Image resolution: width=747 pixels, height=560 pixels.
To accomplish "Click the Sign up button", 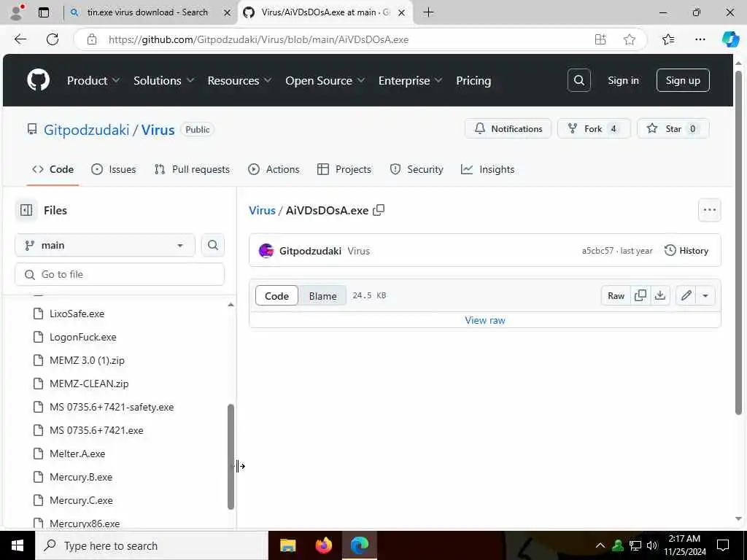I will [683, 80].
